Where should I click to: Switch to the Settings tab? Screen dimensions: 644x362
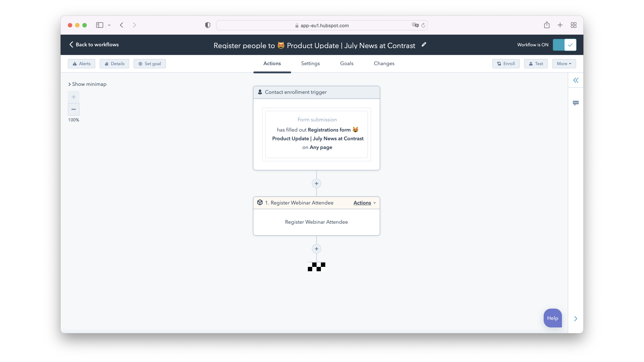point(310,64)
